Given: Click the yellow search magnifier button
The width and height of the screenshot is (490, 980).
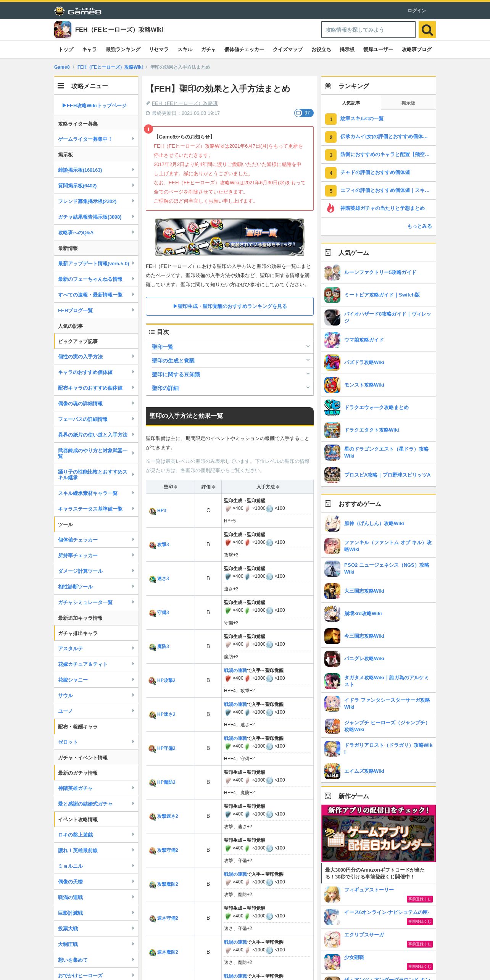Looking at the screenshot, I should pos(427,29).
